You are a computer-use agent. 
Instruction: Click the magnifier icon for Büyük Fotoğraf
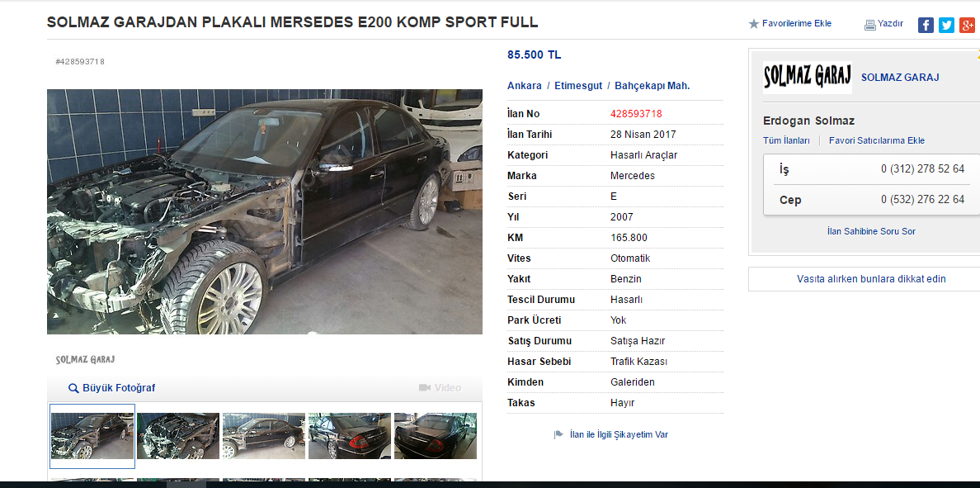pos(73,388)
